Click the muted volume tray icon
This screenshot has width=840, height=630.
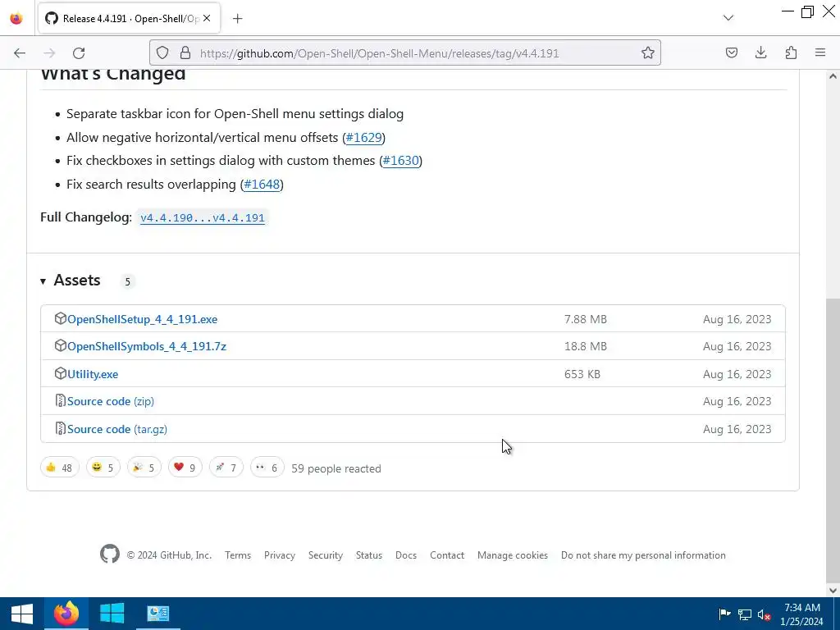tap(764, 614)
